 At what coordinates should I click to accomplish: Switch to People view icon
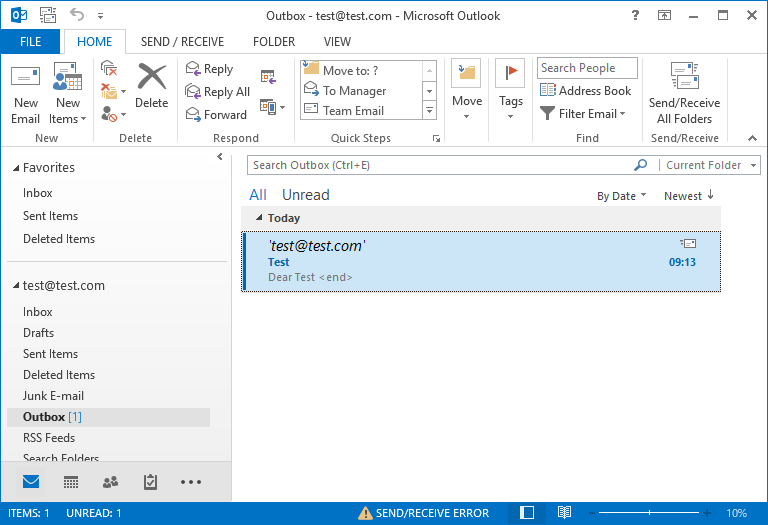tap(110, 482)
